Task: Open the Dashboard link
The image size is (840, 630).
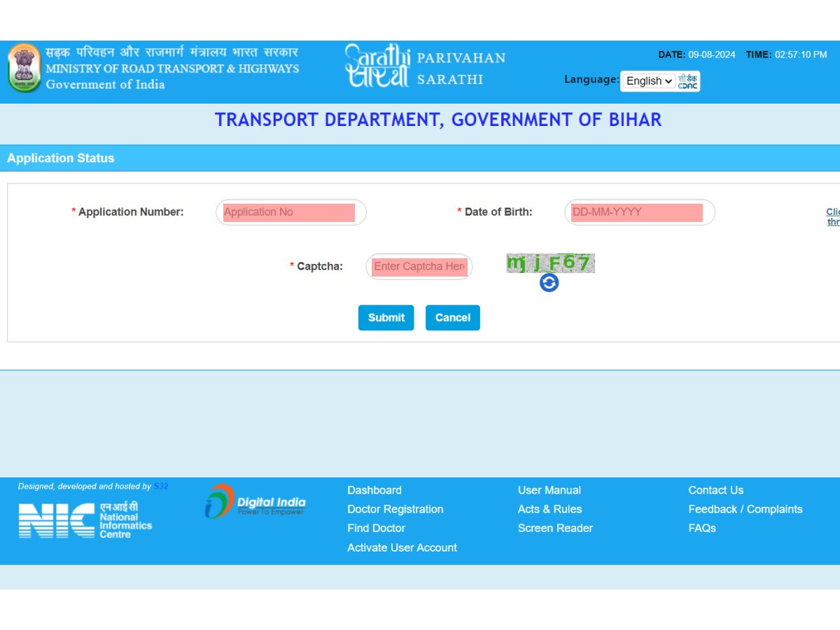Action: (374, 490)
